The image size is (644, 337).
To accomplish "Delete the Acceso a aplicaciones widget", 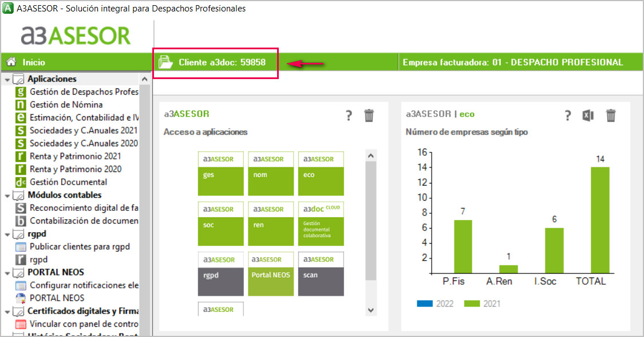I will point(369,115).
